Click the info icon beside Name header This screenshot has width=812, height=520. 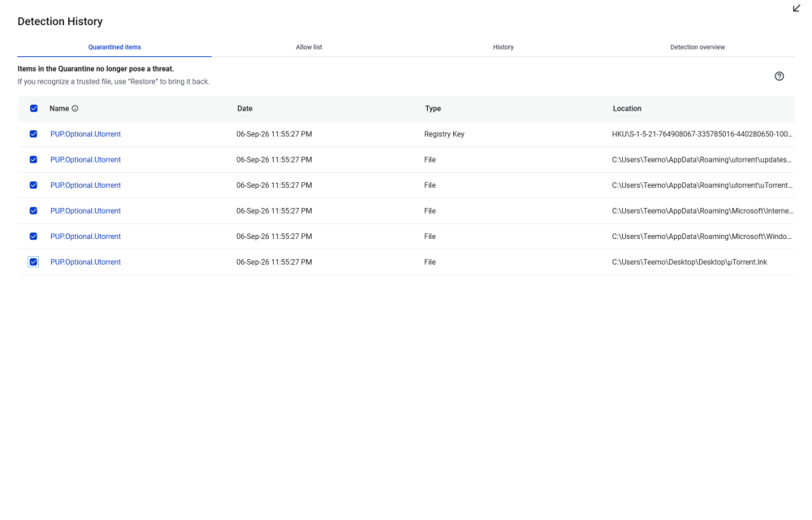click(x=75, y=108)
